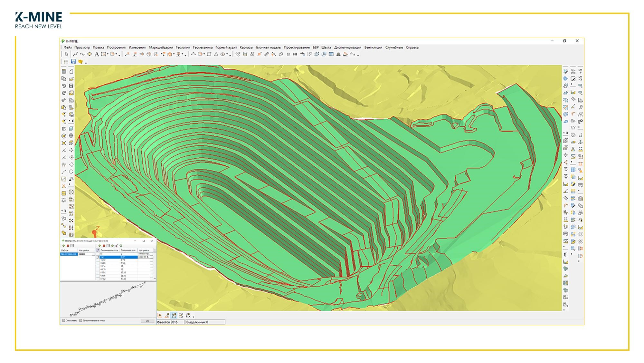Toggle the Дополнительные точки checkbox
The image size is (644, 363).
pyautogui.click(x=80, y=320)
